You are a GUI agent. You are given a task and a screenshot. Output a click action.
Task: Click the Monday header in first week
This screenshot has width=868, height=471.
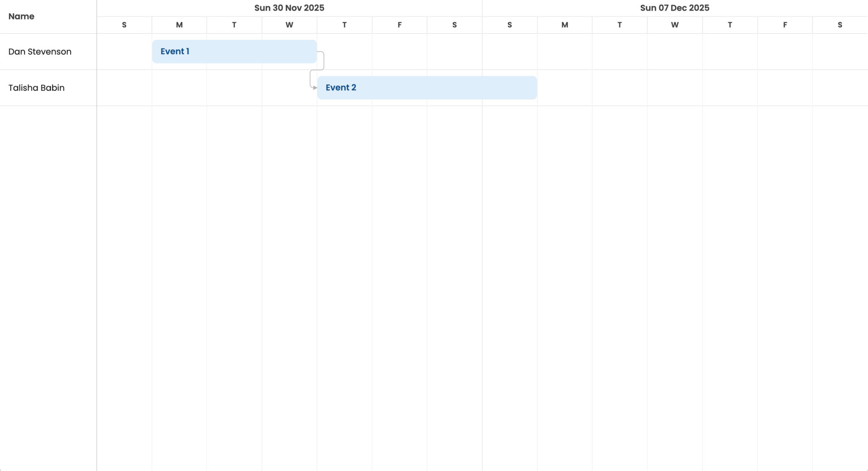coord(179,25)
